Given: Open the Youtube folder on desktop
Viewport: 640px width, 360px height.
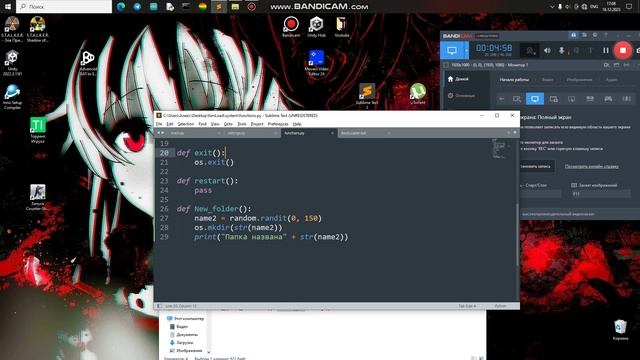Looking at the screenshot, I should pyautogui.click(x=342, y=27).
